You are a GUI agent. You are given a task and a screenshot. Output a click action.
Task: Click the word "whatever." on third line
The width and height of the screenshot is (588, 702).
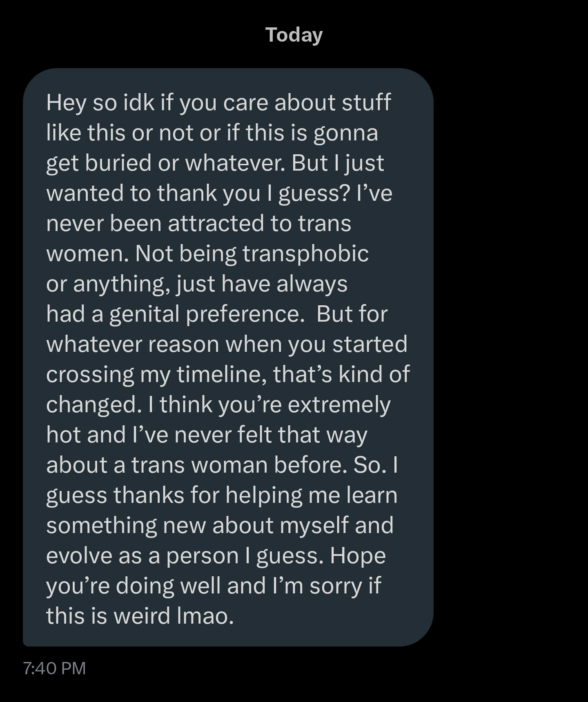tap(235, 163)
